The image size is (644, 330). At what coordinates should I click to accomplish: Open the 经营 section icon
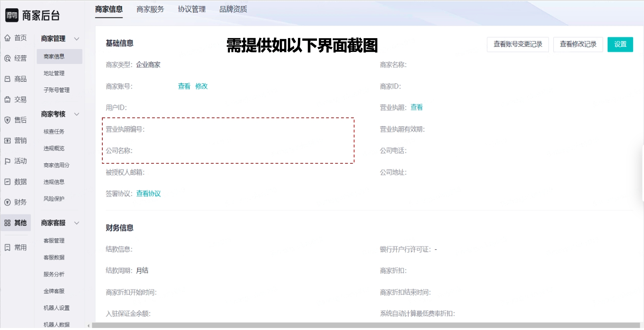(x=7, y=59)
